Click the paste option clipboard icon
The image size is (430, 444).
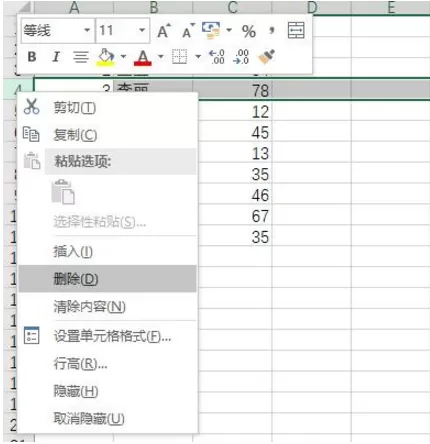click(63, 192)
